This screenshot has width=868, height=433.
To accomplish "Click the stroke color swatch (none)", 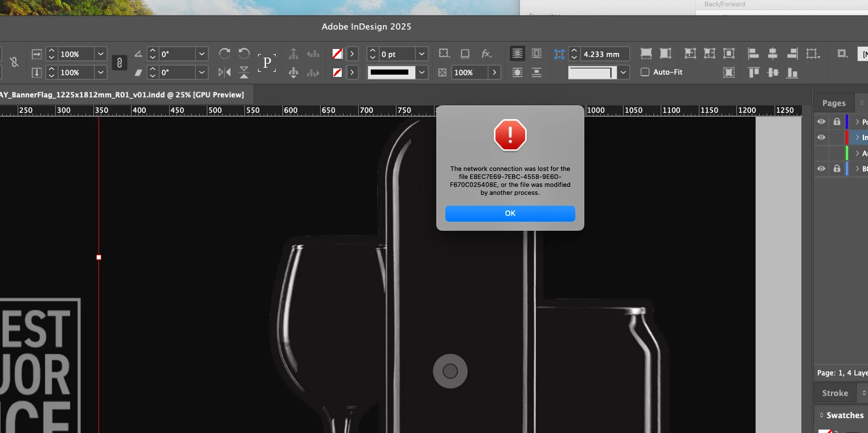I will [x=337, y=72].
